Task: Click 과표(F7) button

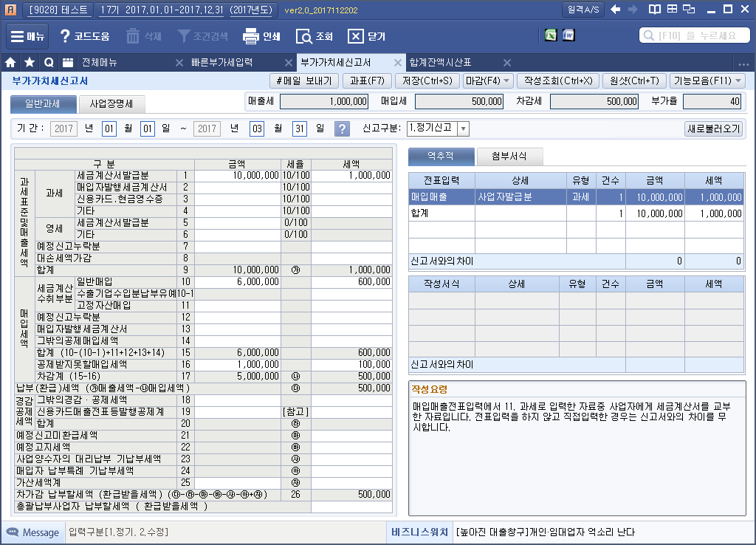Action: (x=367, y=81)
